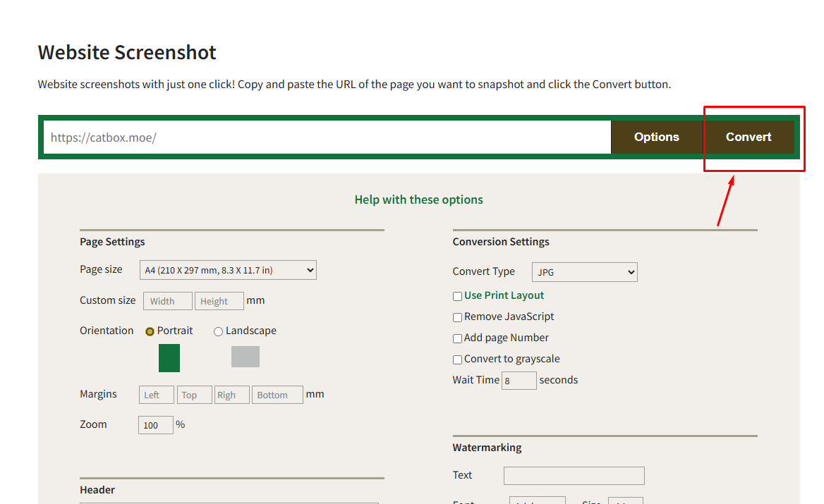Select the Portrait radio button
The width and height of the screenshot is (824, 504).
tap(150, 331)
